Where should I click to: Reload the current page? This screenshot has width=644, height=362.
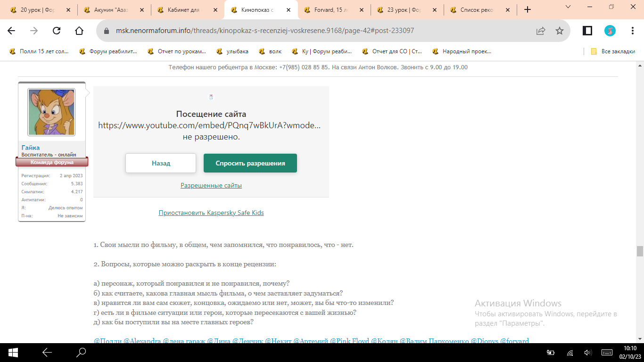click(57, 31)
